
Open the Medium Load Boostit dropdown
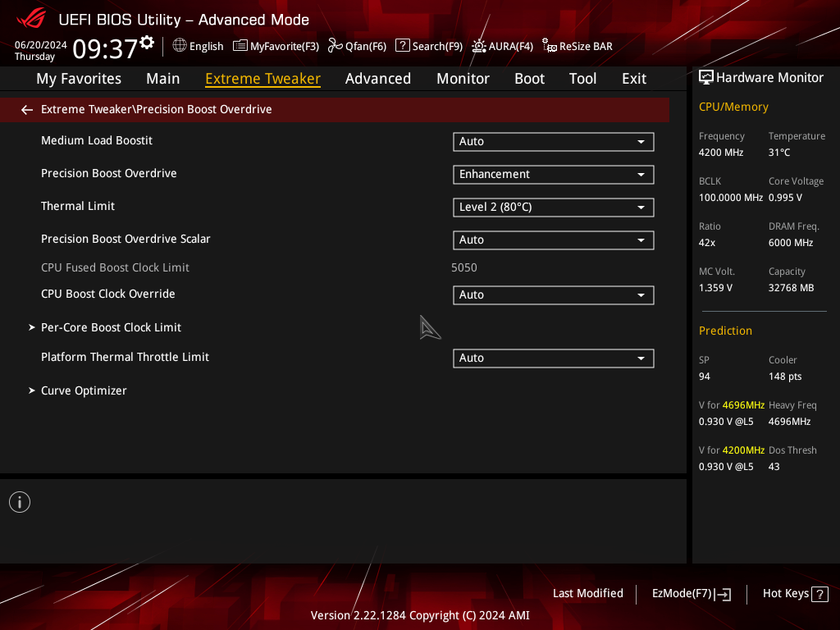pyautogui.click(x=554, y=141)
